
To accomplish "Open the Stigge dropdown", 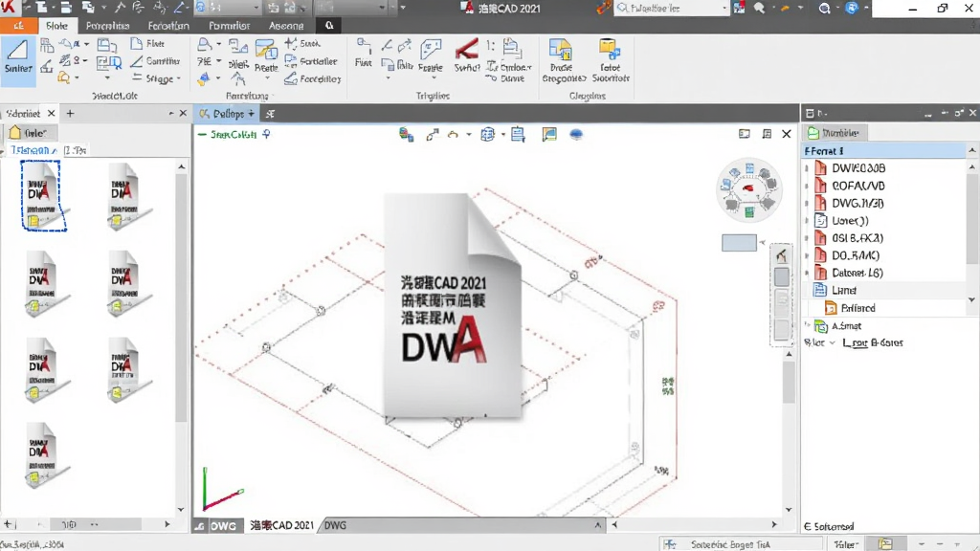I will (x=179, y=78).
